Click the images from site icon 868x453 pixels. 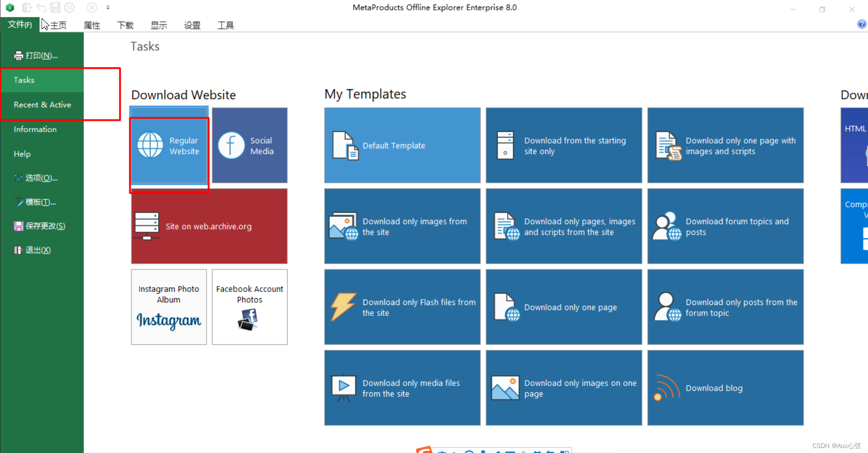(344, 226)
